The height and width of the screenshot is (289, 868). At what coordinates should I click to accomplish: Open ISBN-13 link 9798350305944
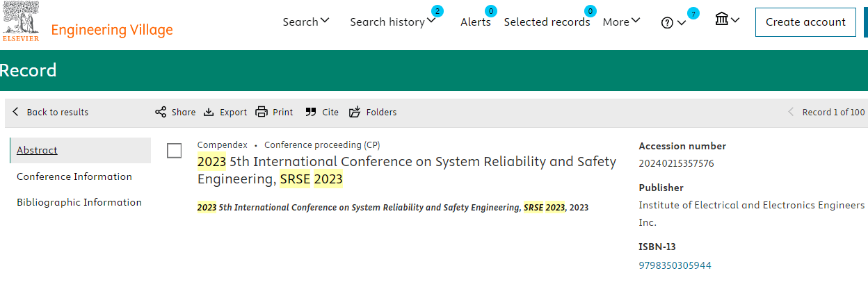(x=675, y=265)
